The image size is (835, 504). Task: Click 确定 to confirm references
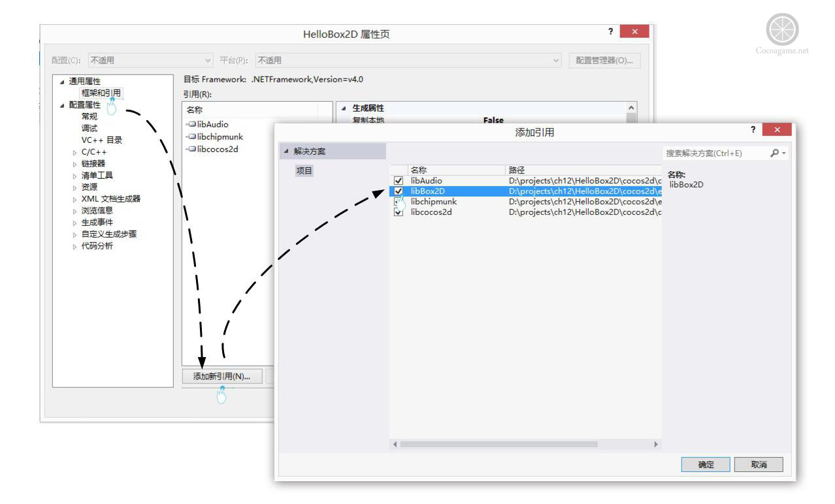click(704, 466)
